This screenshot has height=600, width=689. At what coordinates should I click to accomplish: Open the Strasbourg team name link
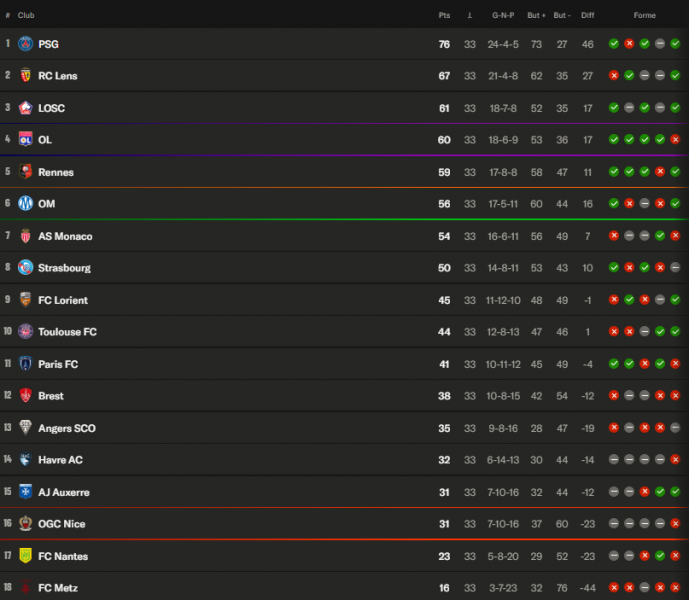[x=64, y=268]
